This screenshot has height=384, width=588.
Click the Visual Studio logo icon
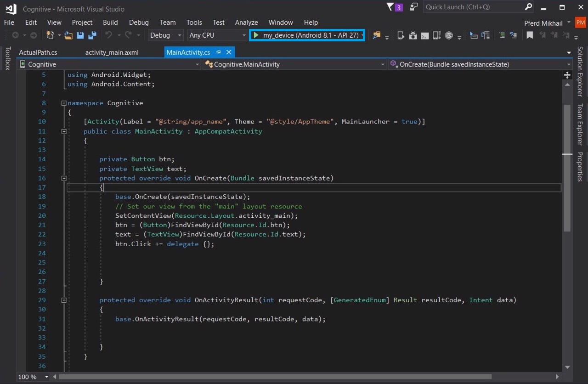coord(11,9)
